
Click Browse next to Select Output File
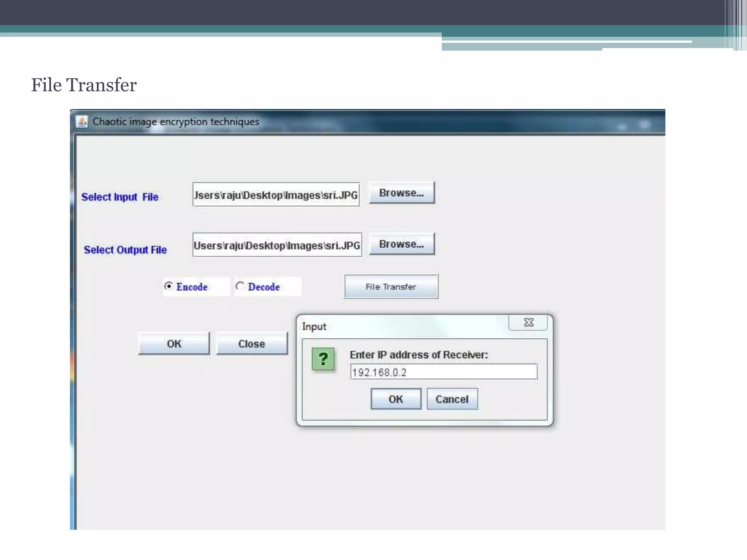tap(402, 244)
